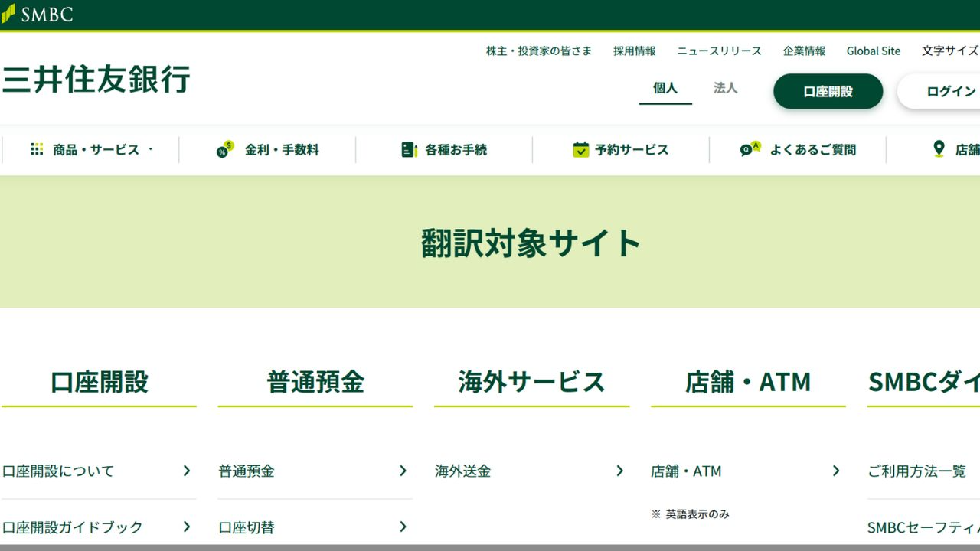Screen dimensions: 980x551
Task: Switch to the 法人 tab
Action: (725, 88)
